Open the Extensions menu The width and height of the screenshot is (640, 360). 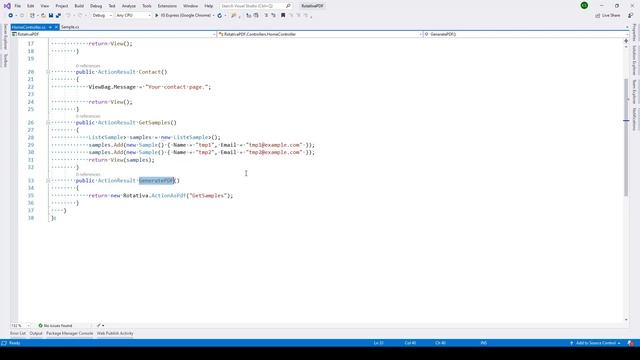(167, 6)
